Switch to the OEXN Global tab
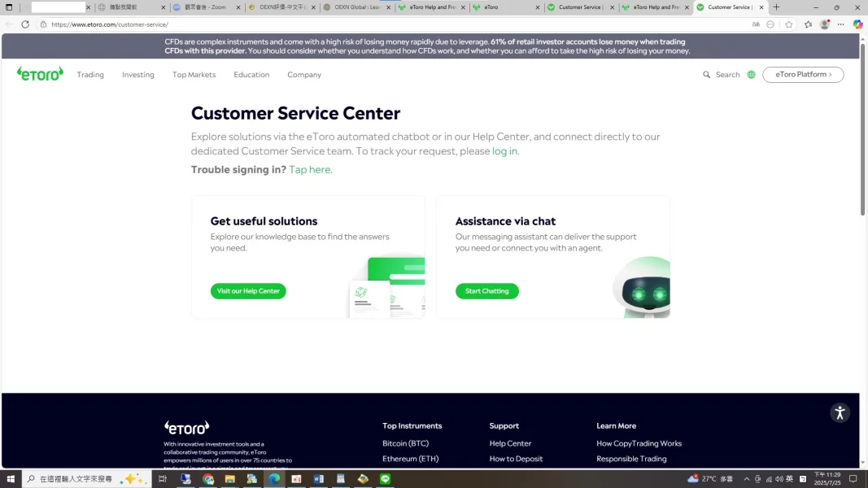This screenshot has width=868, height=488. pyautogui.click(x=357, y=7)
